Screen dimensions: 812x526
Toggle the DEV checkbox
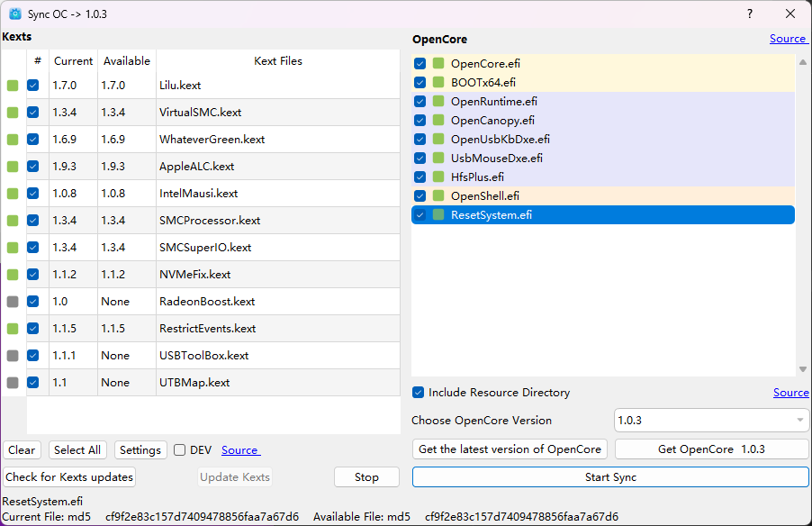[180, 450]
